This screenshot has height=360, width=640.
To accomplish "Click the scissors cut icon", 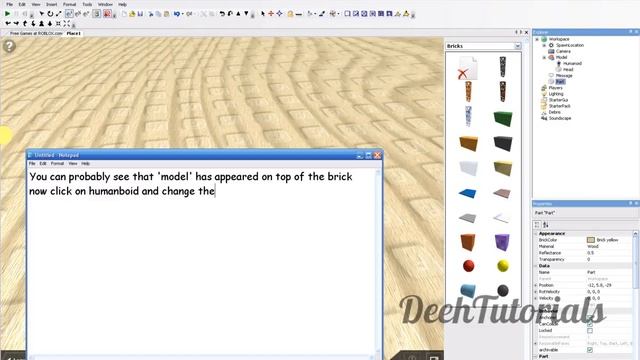I will click(x=151, y=14).
